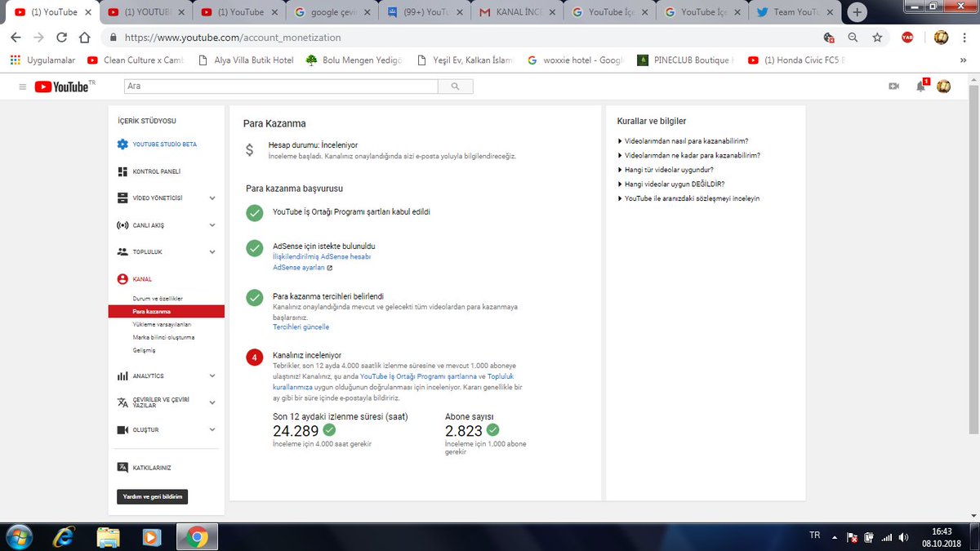Open the external AdSense ayarları icon link
Image resolution: width=980 pixels, height=551 pixels.
coord(330,268)
